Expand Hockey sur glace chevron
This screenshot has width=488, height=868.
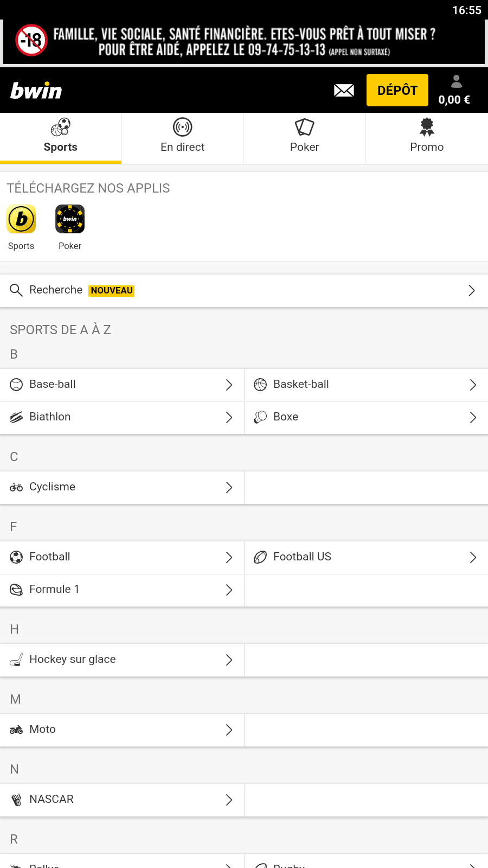point(229,660)
